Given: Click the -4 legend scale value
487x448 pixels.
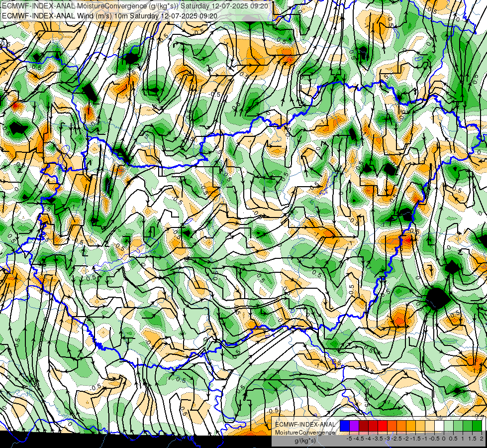Looking at the screenshot, I should point(368,439).
